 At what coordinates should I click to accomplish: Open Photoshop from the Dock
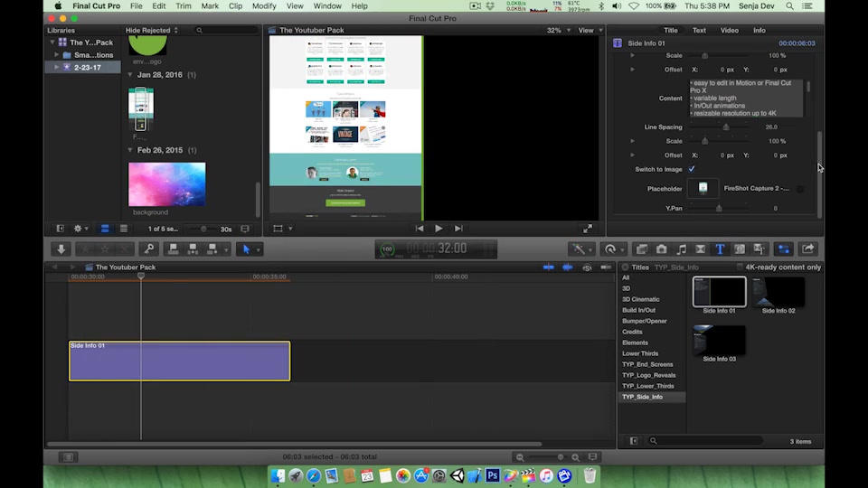(x=492, y=475)
